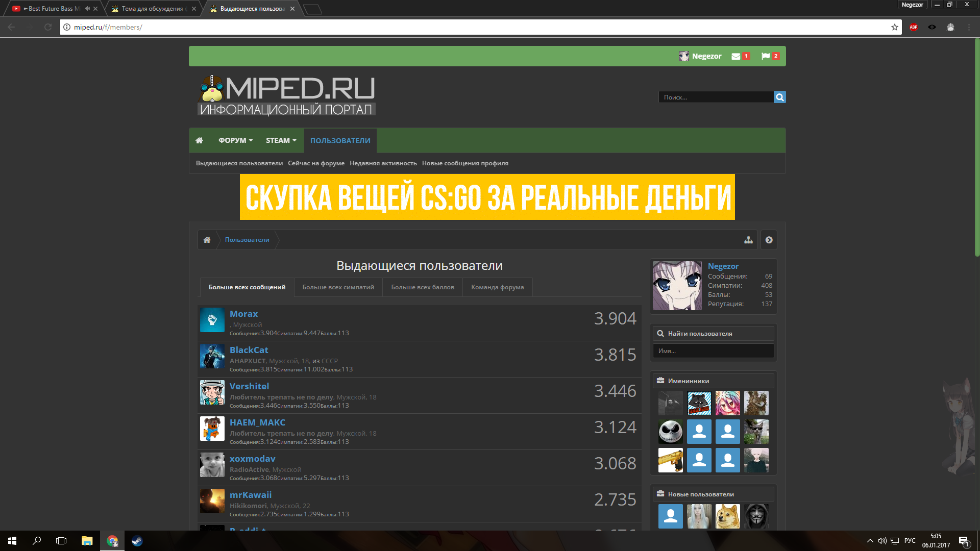
Task: Launch File Explorer from the taskbar
Action: click(x=87, y=541)
